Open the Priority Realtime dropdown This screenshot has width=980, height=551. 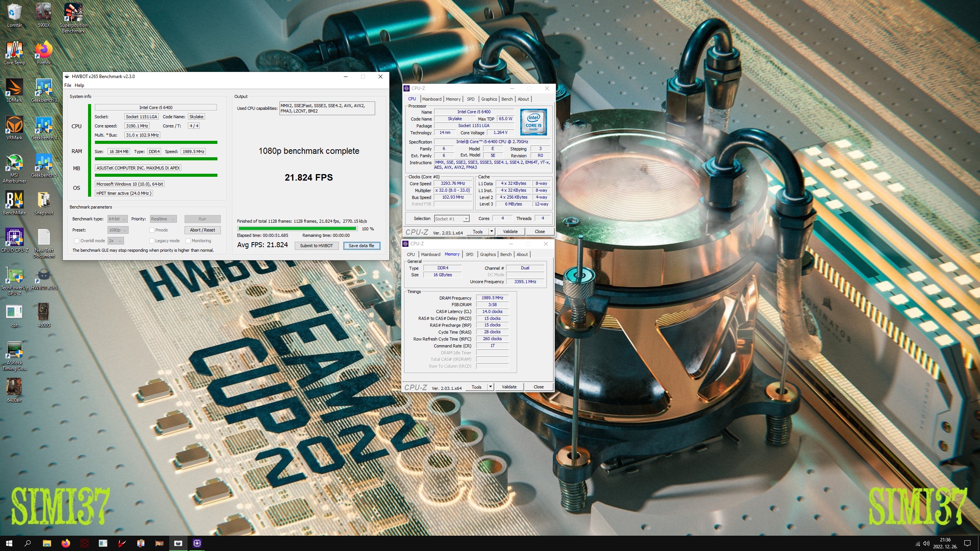point(163,219)
